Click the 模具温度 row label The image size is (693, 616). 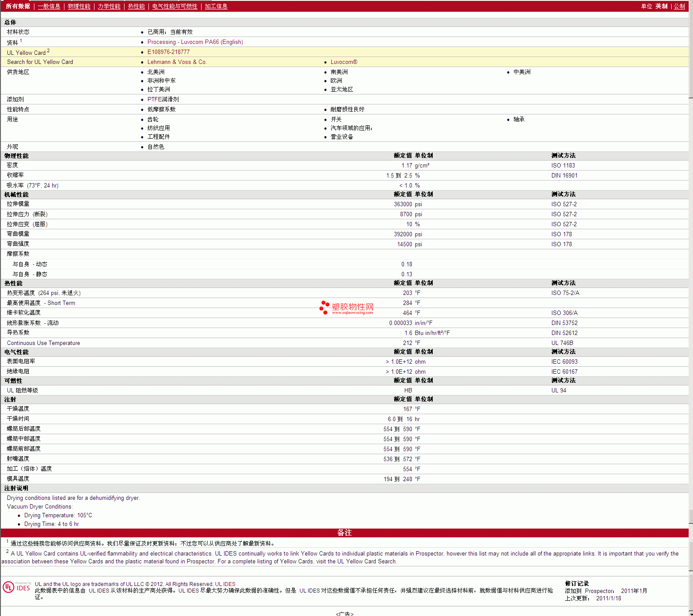click(x=18, y=479)
